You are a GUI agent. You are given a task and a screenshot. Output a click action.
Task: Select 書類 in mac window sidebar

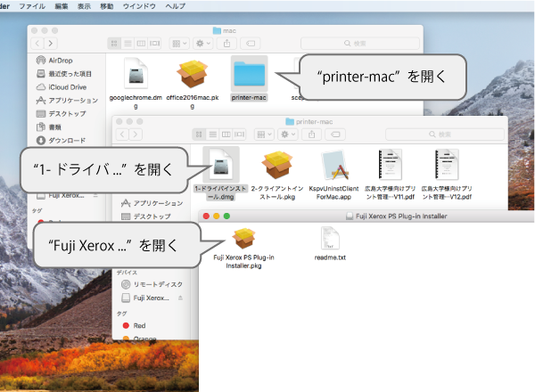click(x=49, y=127)
